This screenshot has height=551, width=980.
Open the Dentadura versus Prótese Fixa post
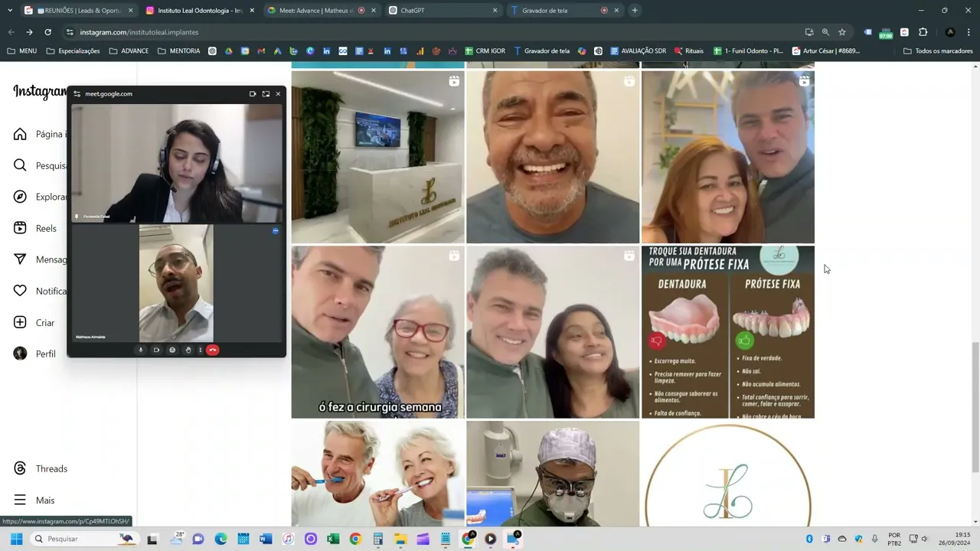click(x=728, y=332)
